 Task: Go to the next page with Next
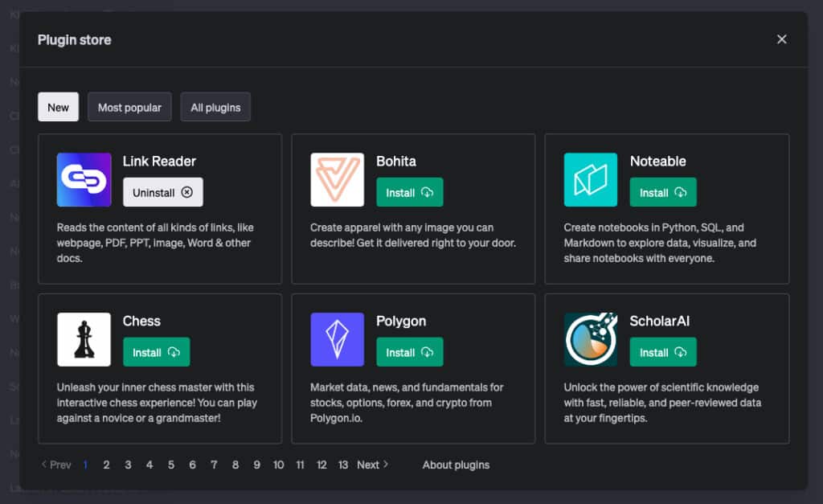tap(373, 465)
